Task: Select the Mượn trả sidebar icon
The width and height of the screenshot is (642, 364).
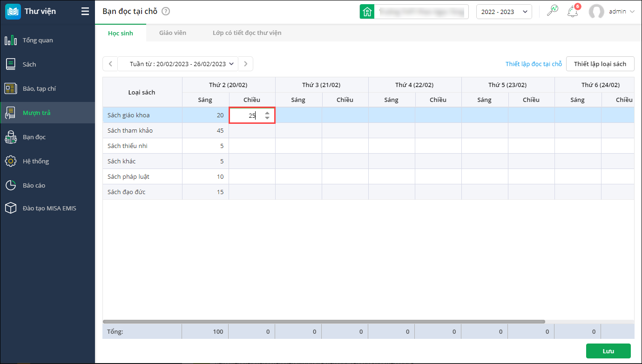Action: 11,113
